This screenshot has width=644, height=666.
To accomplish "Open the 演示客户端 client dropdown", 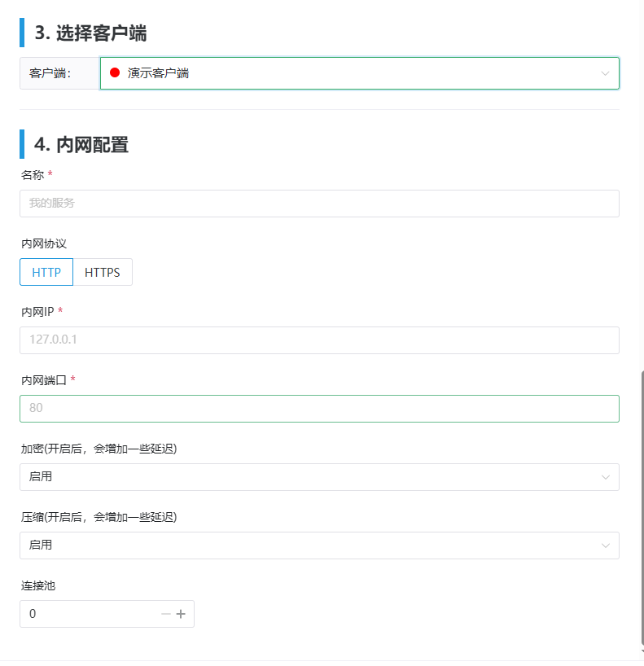I will pos(358,72).
